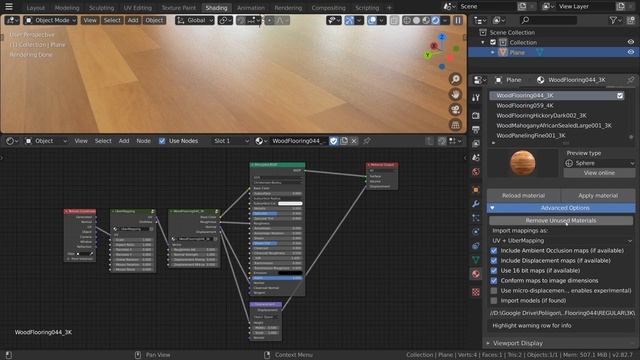This screenshot has height=360, width=640.
Task: Open the hamburger menu at top left
Action: (x=9, y=7)
